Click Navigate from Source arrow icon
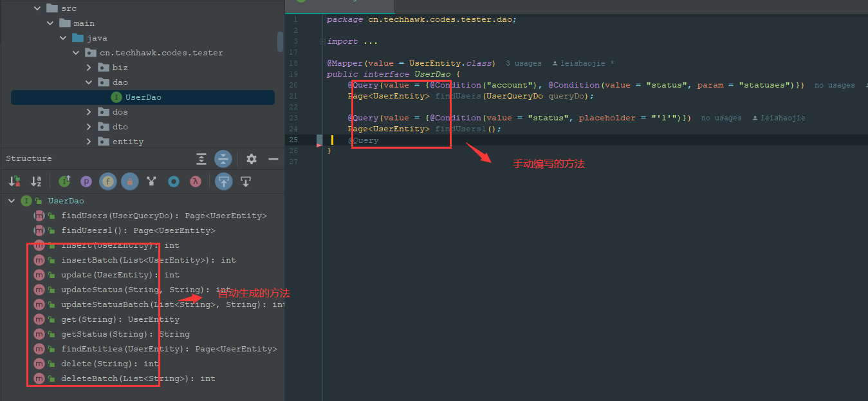Screen dimensions: 868x401 click(x=245, y=182)
